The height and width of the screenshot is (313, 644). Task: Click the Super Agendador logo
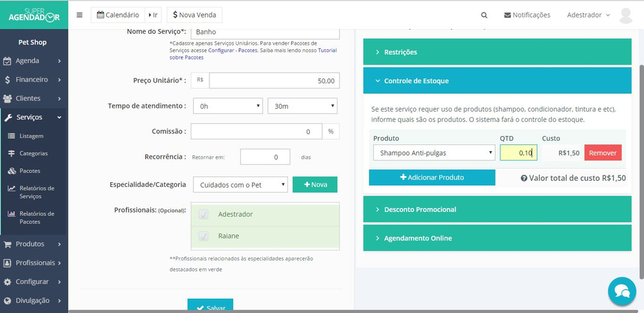[x=34, y=15]
